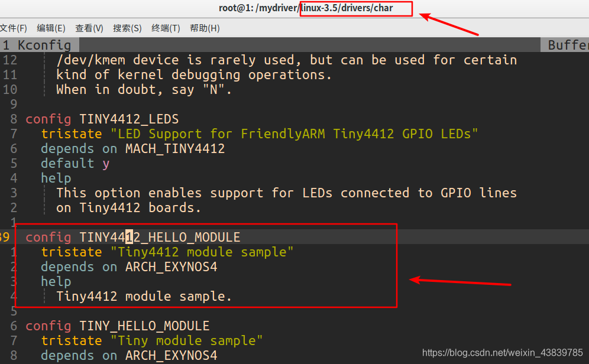Click '/dev/kmem device is rarely used' line
Image resolution: width=589 pixels, height=364 pixels.
(x=287, y=60)
